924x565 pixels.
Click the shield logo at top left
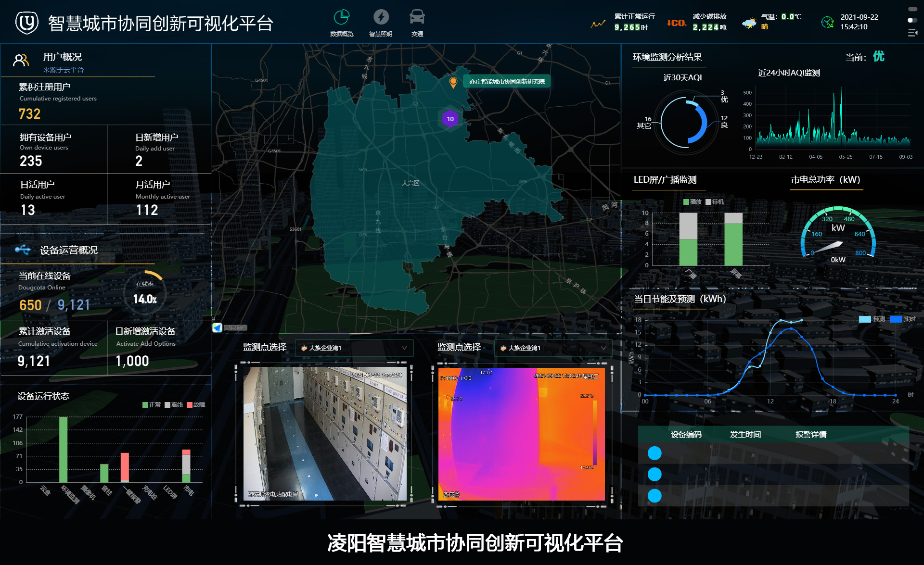click(27, 23)
